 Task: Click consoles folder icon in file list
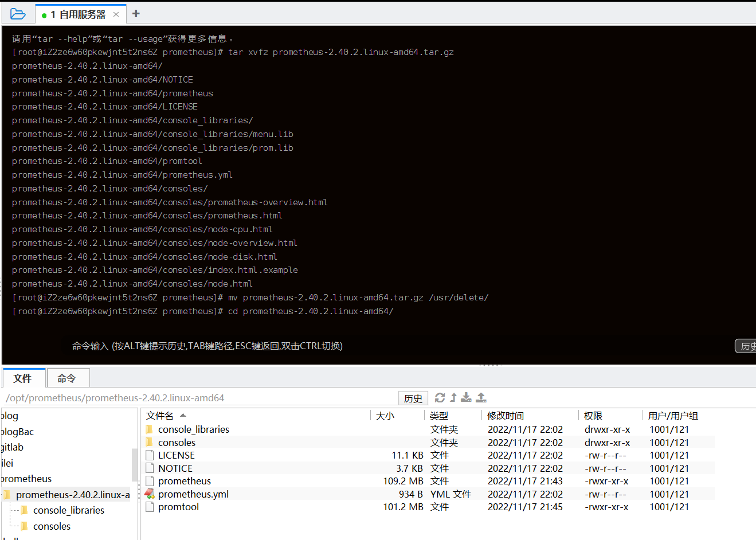pos(150,443)
